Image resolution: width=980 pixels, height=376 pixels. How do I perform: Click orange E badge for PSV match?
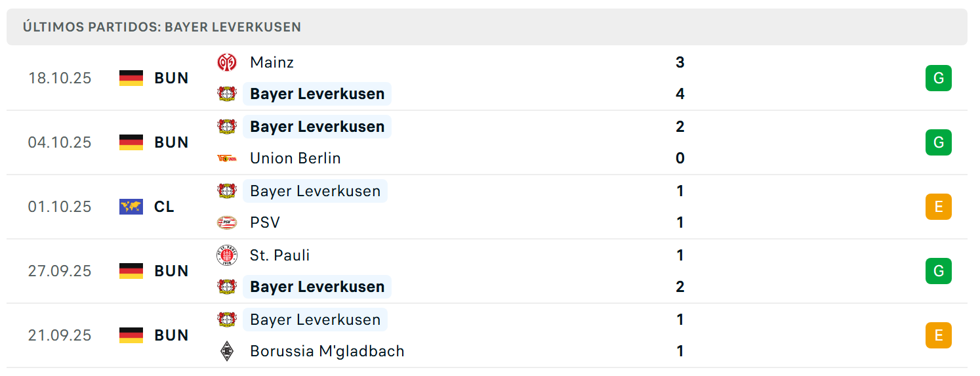click(x=939, y=207)
